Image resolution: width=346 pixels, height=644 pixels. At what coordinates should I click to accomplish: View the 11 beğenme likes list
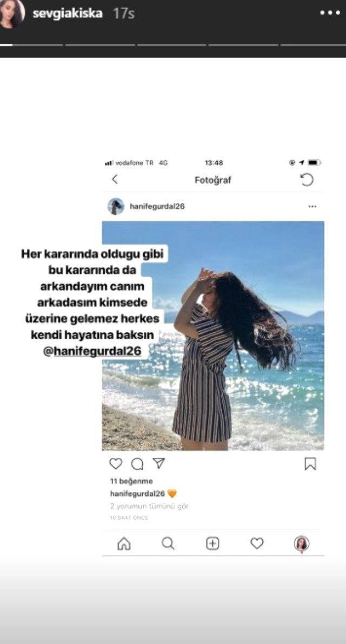coord(131,481)
